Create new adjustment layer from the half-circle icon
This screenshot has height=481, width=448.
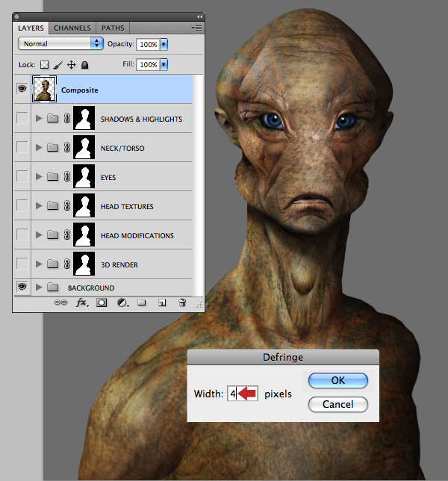tap(122, 302)
